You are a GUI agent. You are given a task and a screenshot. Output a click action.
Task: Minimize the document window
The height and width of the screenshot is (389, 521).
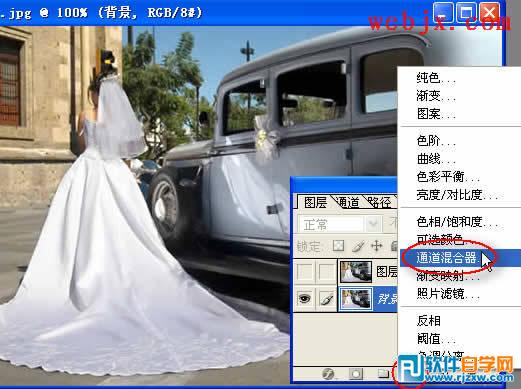coord(443,13)
